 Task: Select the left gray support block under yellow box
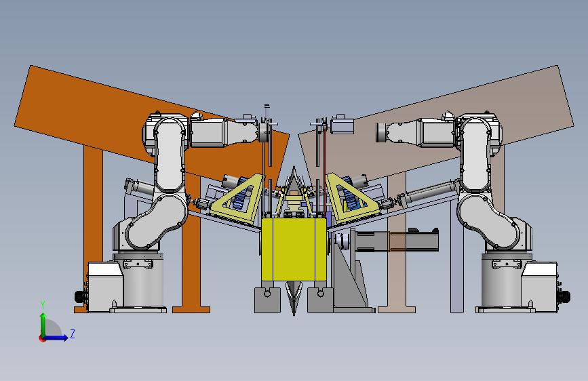click(267, 300)
